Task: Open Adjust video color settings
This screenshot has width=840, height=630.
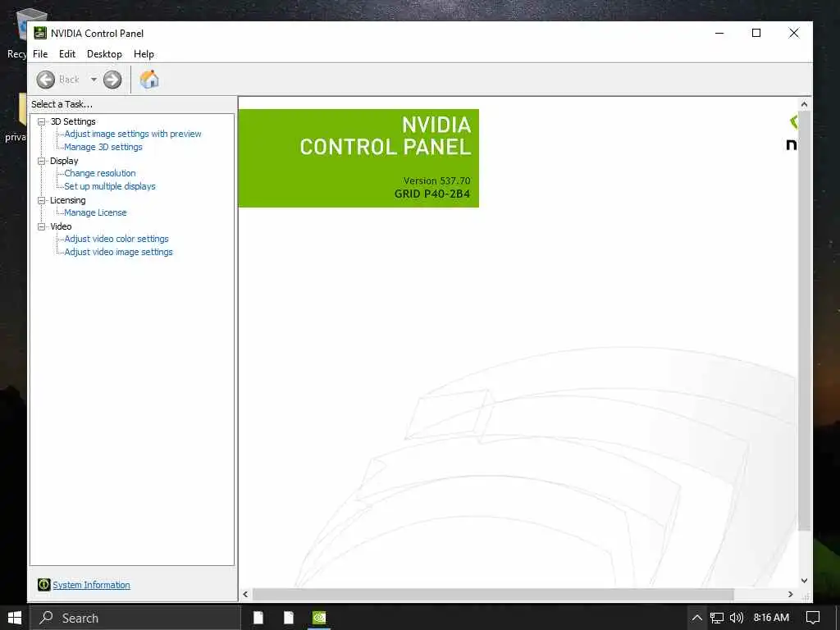Action: click(116, 239)
